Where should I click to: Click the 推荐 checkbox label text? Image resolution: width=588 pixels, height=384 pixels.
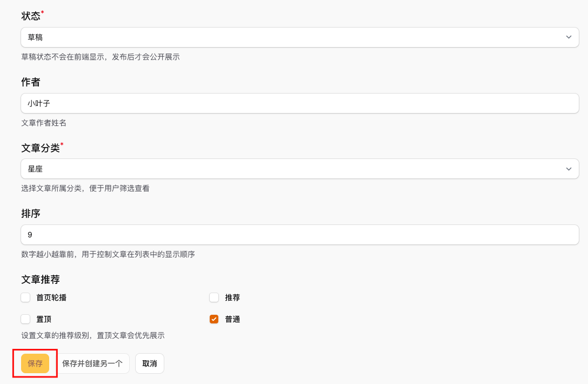click(232, 297)
